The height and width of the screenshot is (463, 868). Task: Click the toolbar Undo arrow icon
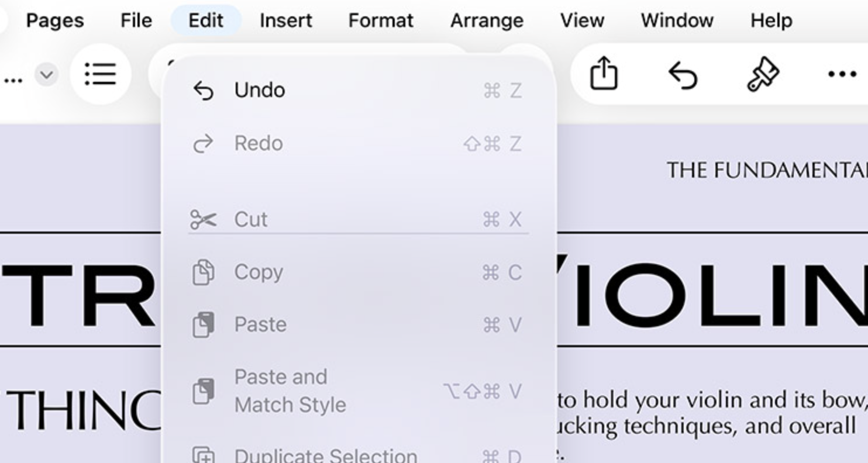[683, 75]
